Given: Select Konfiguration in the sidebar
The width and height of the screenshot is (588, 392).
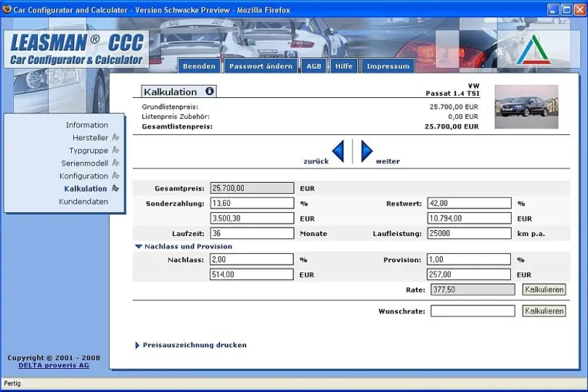Looking at the screenshot, I should coord(83,176).
